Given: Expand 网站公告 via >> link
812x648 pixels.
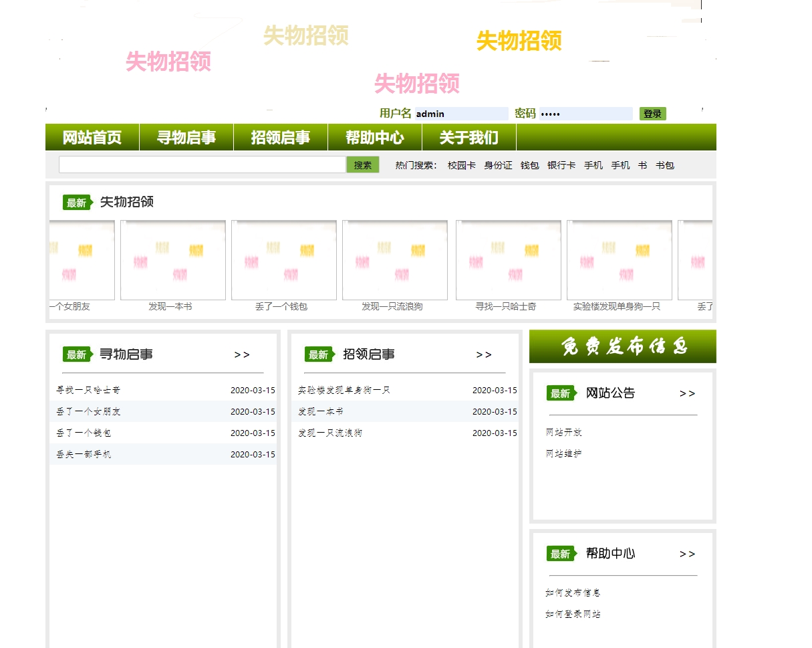Looking at the screenshot, I should click(x=687, y=394).
